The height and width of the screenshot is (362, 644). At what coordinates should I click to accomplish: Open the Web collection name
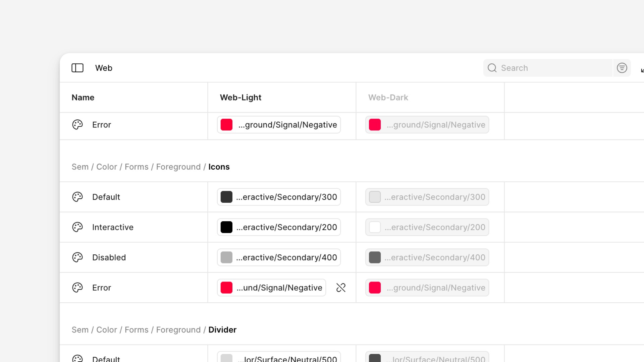click(x=104, y=68)
